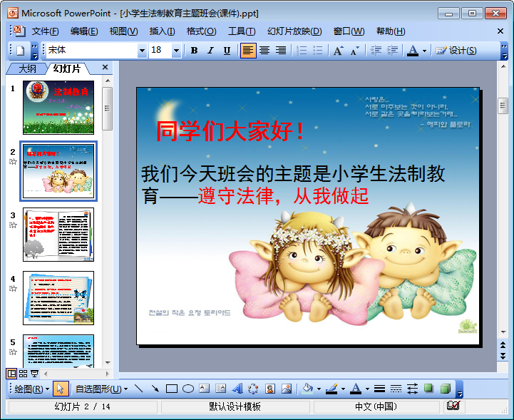Open the font size dropdown
This screenshot has height=420, width=514.
point(176,51)
